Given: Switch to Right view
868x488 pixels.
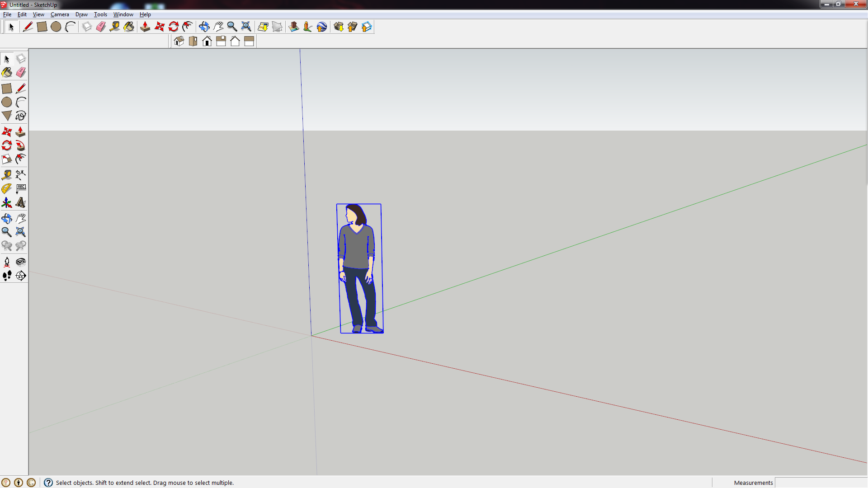Looking at the screenshot, I should (221, 42).
